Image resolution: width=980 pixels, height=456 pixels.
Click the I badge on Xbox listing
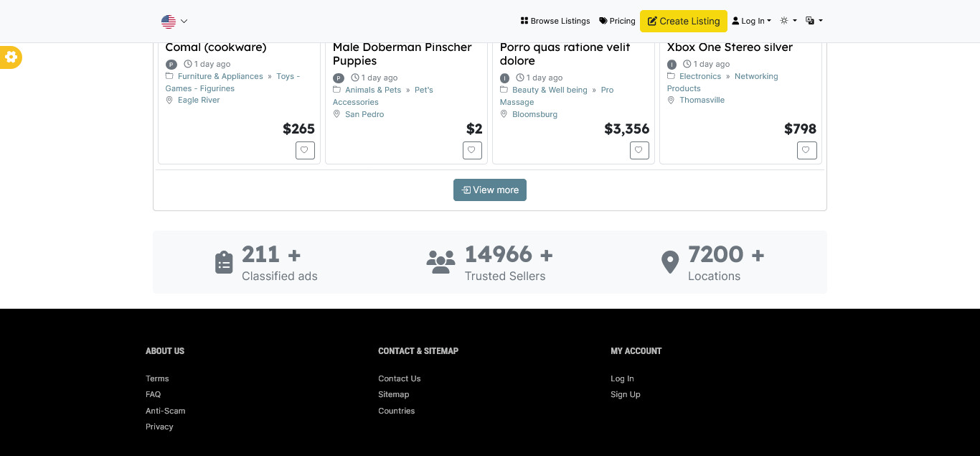tap(672, 65)
